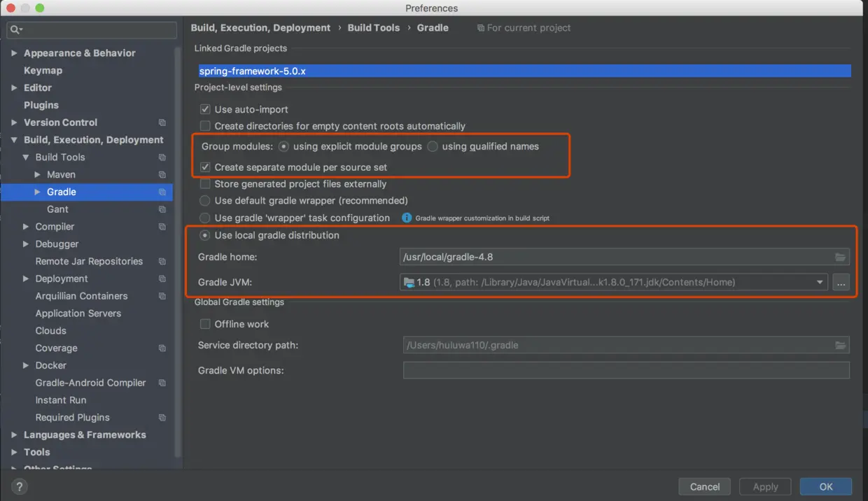The height and width of the screenshot is (501, 868).
Task: Expand Debugger settings arrow
Action: click(26, 244)
